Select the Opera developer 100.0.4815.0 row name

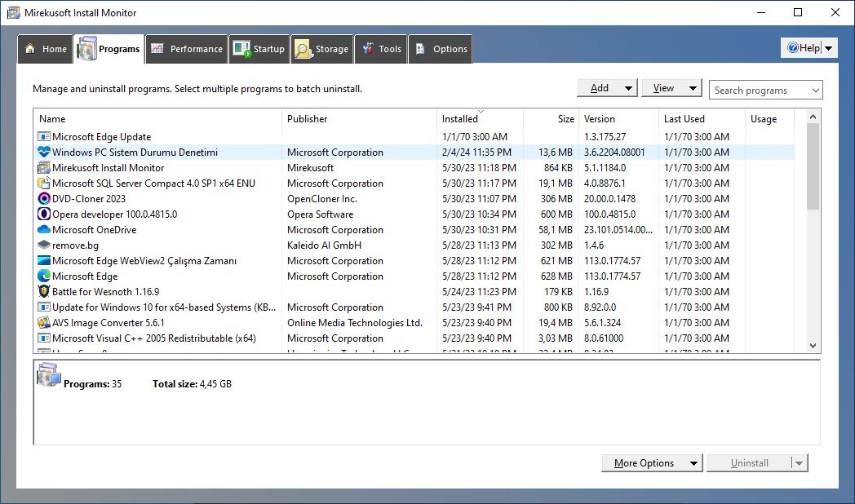click(x=114, y=214)
